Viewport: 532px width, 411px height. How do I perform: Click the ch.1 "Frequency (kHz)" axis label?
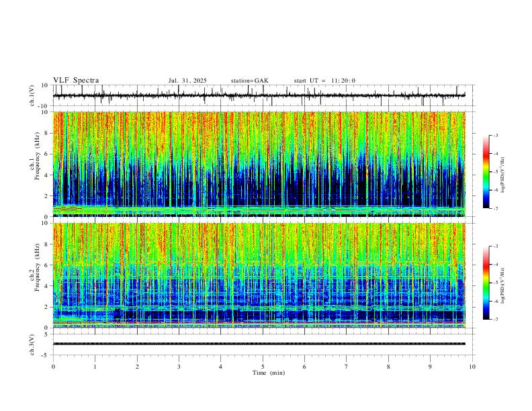(x=37, y=156)
